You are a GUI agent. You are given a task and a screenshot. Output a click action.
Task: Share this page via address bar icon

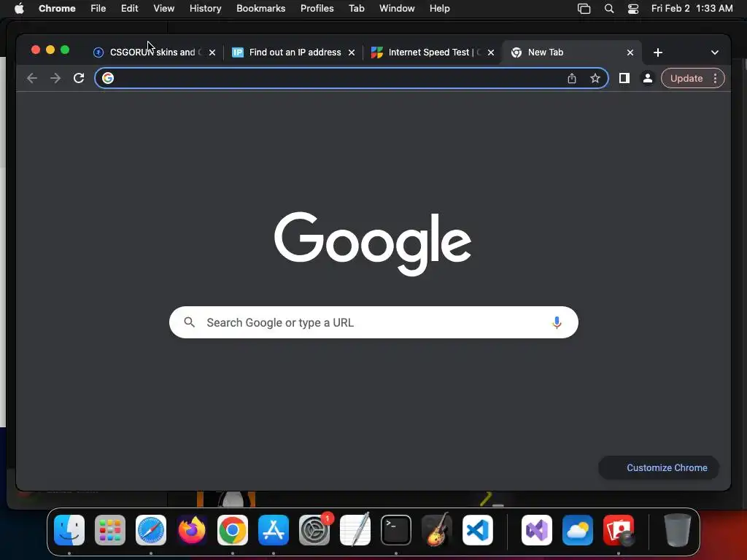pyautogui.click(x=572, y=78)
